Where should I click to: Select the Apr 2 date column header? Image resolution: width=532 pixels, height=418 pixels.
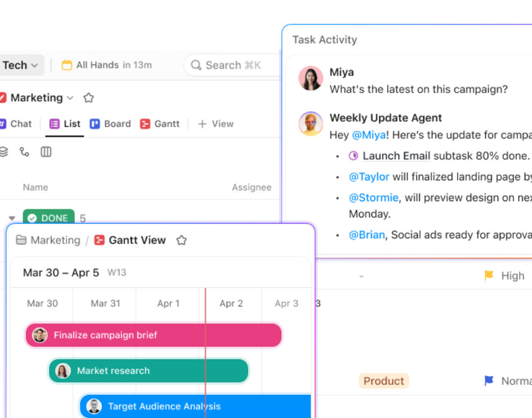[x=231, y=303]
